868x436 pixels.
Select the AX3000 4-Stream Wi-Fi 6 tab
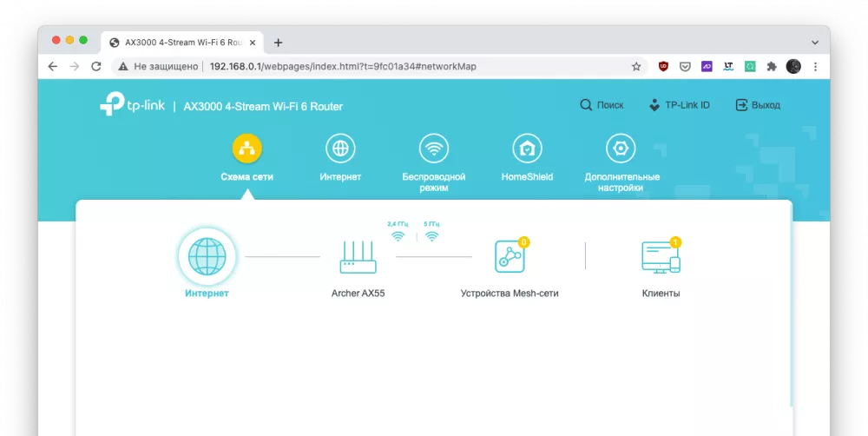click(x=182, y=43)
